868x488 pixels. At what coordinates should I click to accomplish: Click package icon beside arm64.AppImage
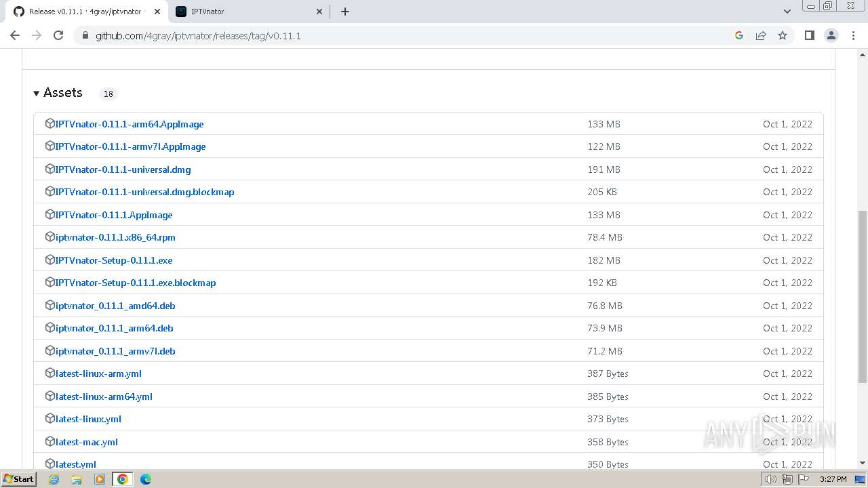50,123
